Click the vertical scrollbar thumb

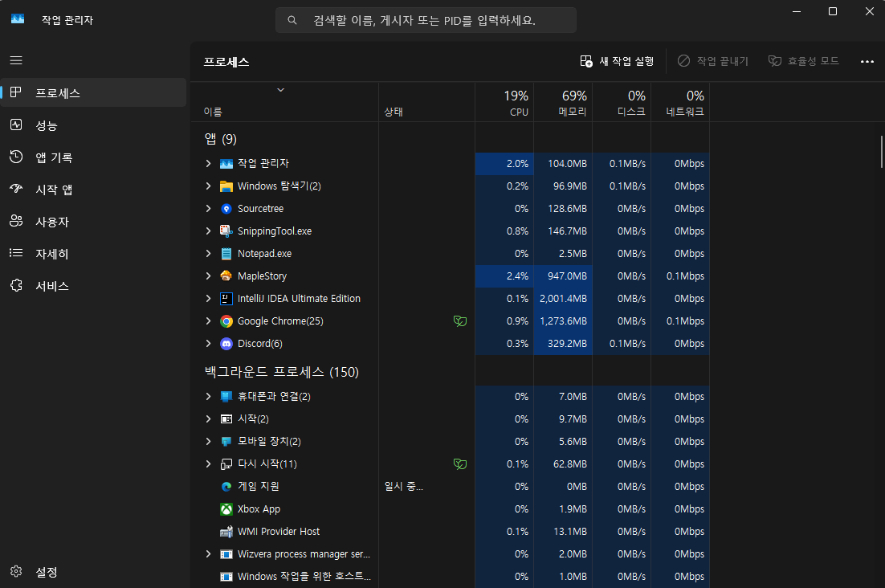click(x=881, y=151)
